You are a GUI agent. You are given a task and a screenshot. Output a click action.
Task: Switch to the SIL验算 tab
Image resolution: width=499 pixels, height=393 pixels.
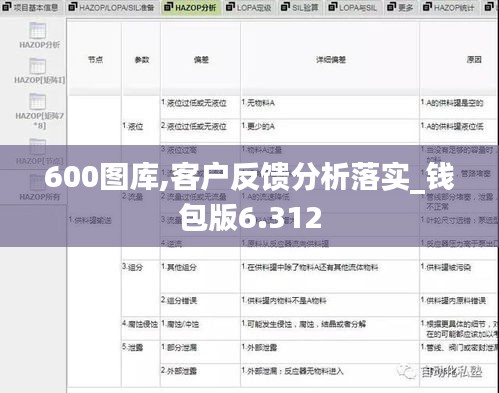click(300, 7)
